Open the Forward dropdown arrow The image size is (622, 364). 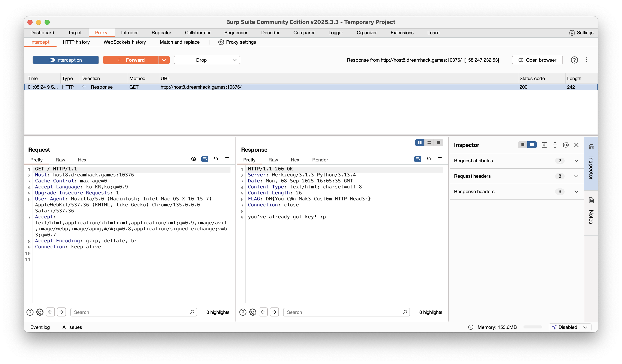coord(164,60)
